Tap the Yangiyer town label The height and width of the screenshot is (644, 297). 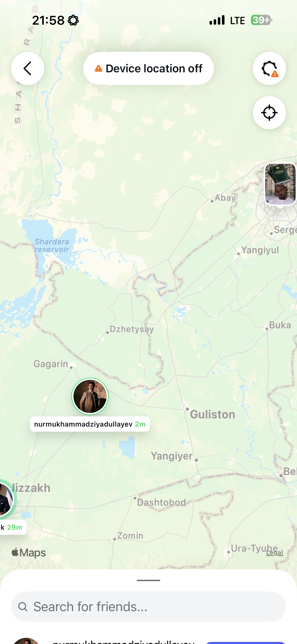pyautogui.click(x=172, y=456)
